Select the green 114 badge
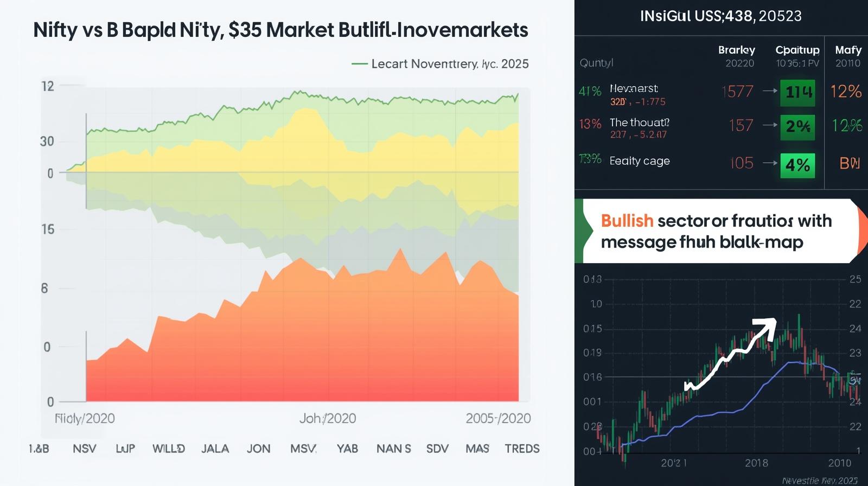 point(797,92)
